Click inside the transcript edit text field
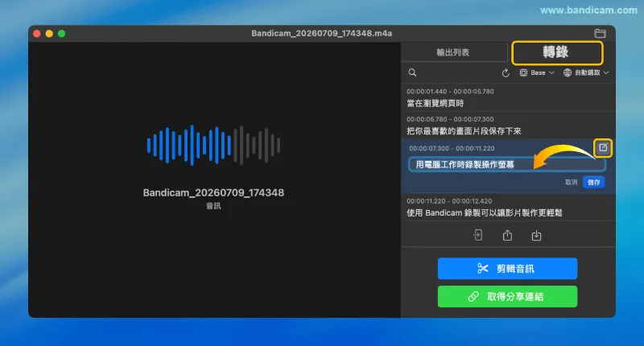This screenshot has width=644, height=346. coord(507,164)
